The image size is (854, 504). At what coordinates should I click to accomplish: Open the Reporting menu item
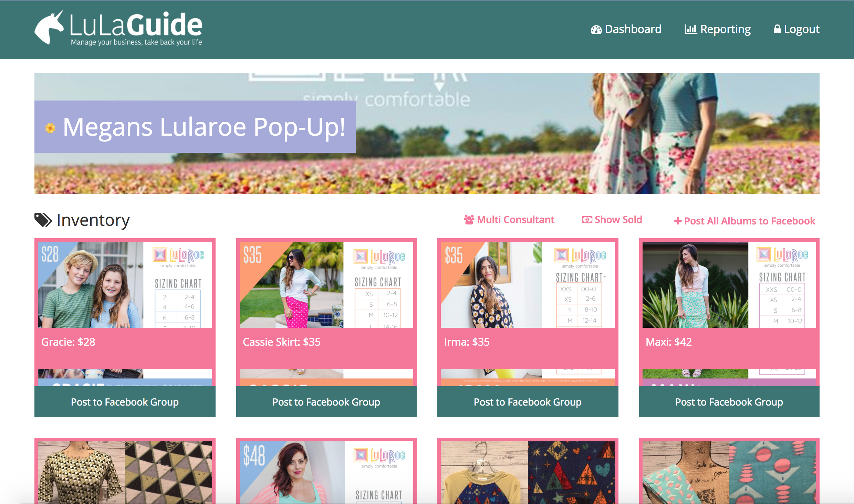click(726, 29)
